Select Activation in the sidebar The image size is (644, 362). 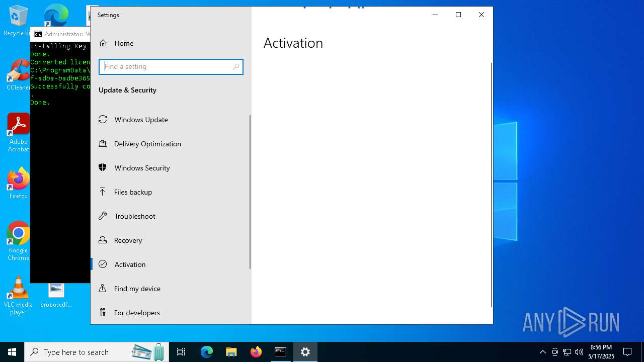170,264
